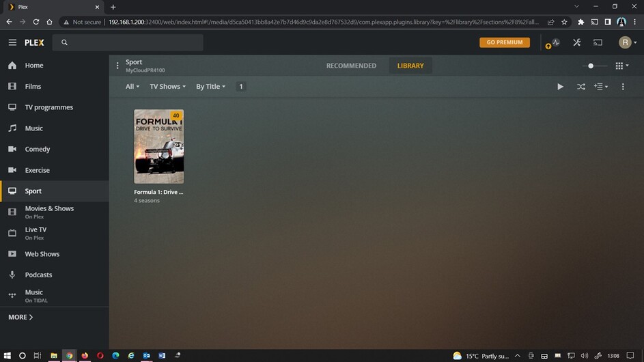Go to Home in the sidebar
The image size is (644, 362).
pos(55,66)
